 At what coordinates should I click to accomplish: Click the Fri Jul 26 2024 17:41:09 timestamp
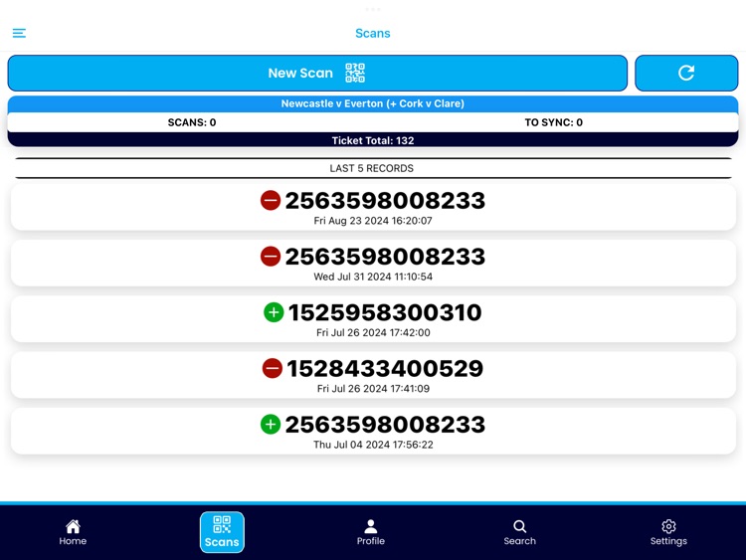click(373, 389)
